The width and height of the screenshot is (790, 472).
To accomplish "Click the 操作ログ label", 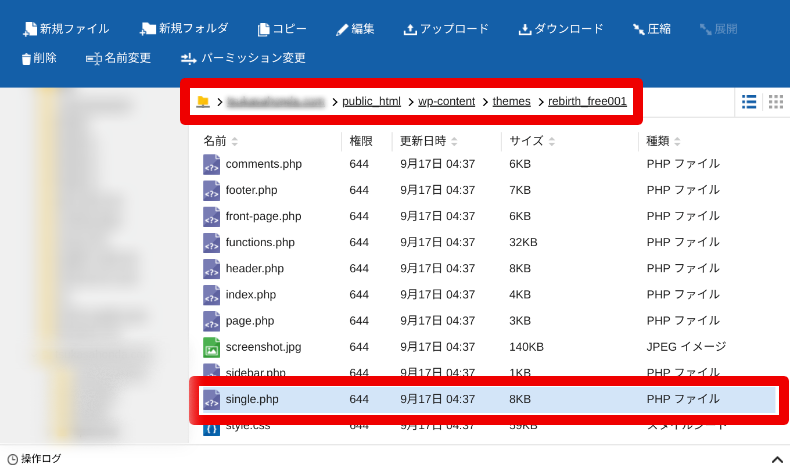I will click(x=41, y=459).
